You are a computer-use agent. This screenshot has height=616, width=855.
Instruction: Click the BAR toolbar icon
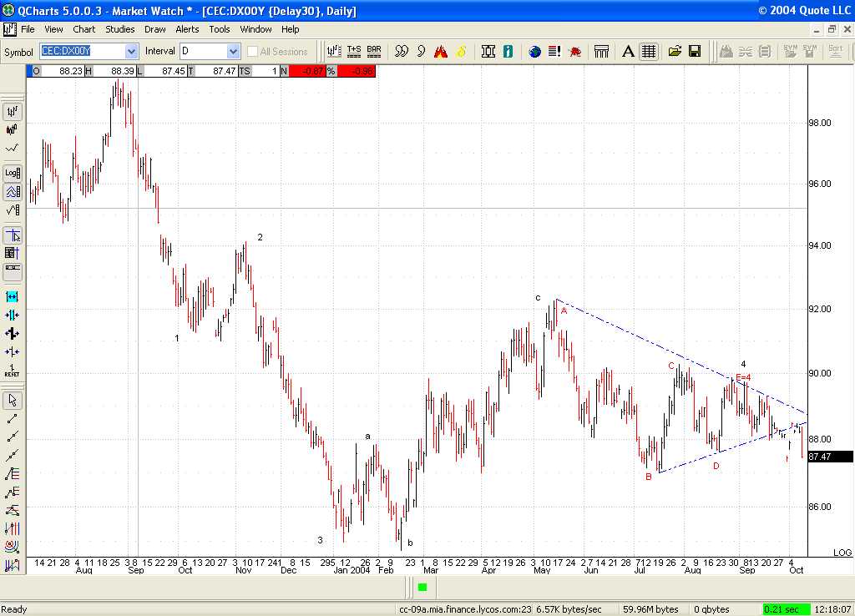click(x=374, y=52)
